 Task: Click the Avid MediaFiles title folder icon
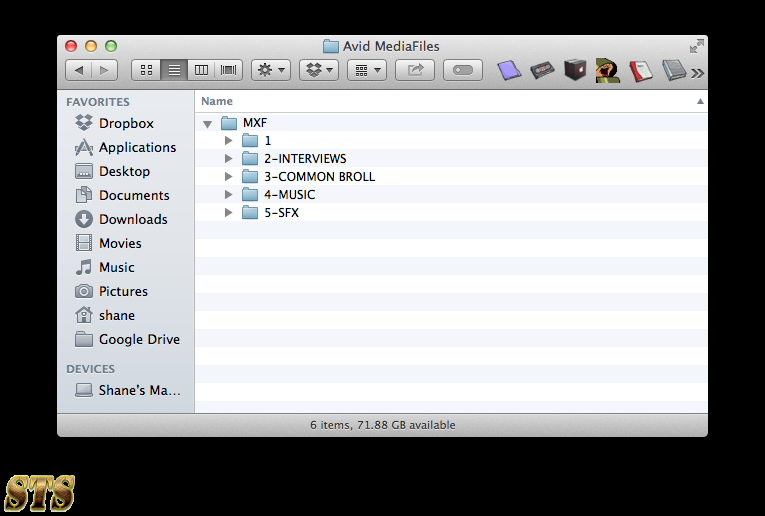click(x=331, y=46)
